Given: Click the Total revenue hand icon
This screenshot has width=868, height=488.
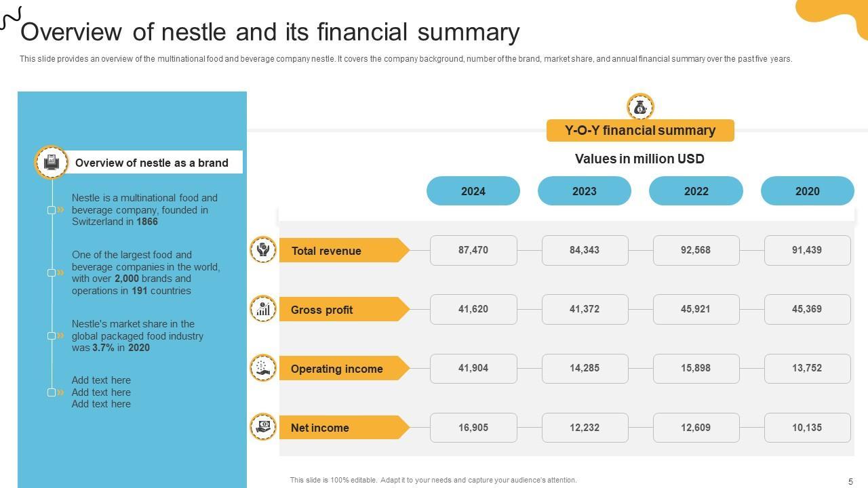Looking at the screenshot, I should [263, 250].
